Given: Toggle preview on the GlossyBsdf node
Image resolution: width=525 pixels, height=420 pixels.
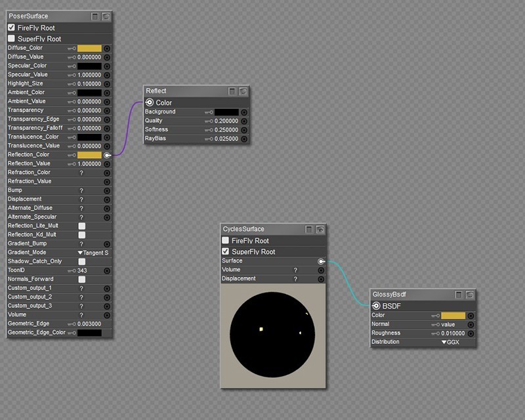Looking at the screenshot, I should pos(470,295).
